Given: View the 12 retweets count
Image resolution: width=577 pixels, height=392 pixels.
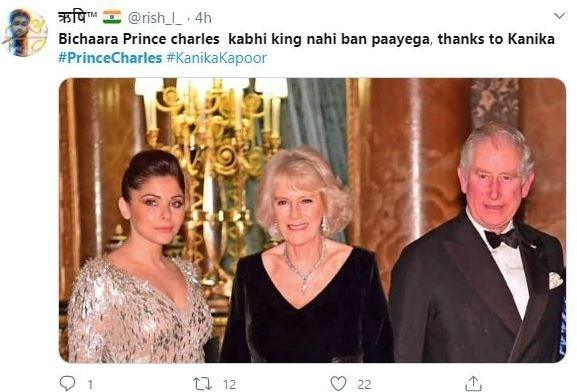Looking at the screenshot, I should (229, 385).
